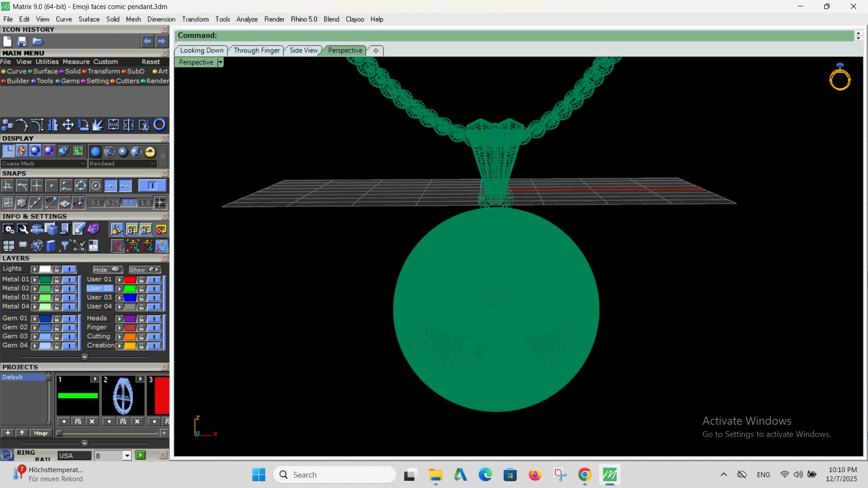Viewport: 868px width, 488px height.
Task: Toggle the Quad snap icon
Action: [80, 186]
